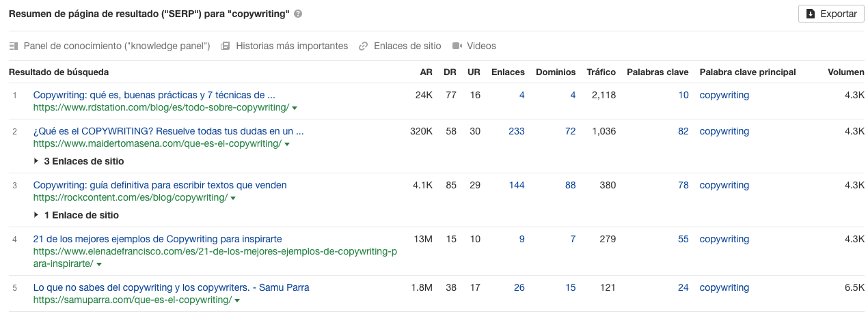Open the dropdown arrow next to the rockcontent.com URL
Screen dimensions: 868x316
(233, 198)
